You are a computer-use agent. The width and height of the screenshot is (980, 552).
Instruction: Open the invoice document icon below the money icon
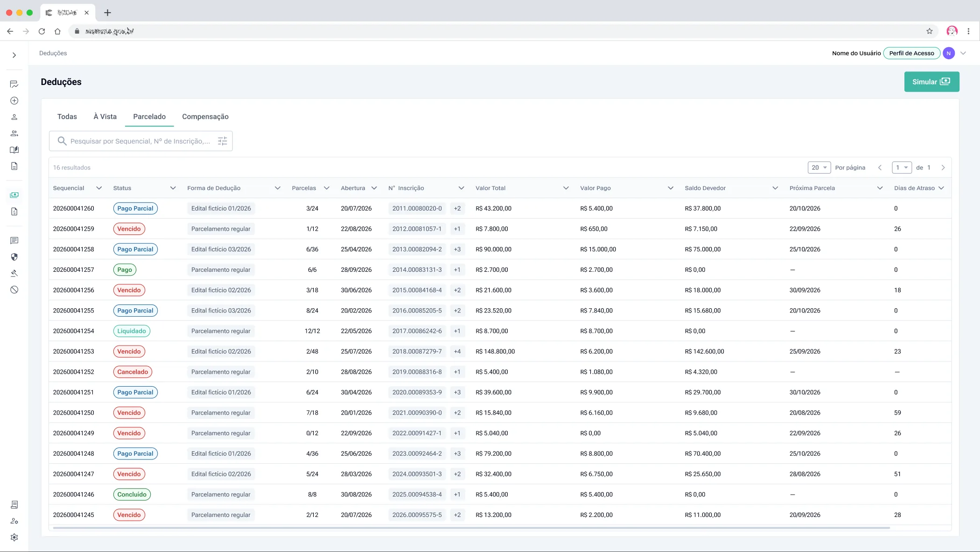tap(14, 212)
